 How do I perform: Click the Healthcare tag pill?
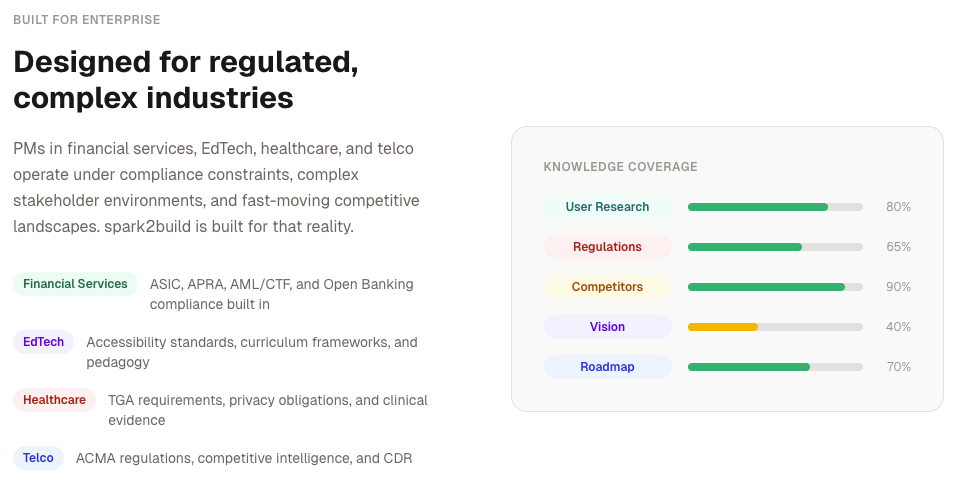pos(54,400)
